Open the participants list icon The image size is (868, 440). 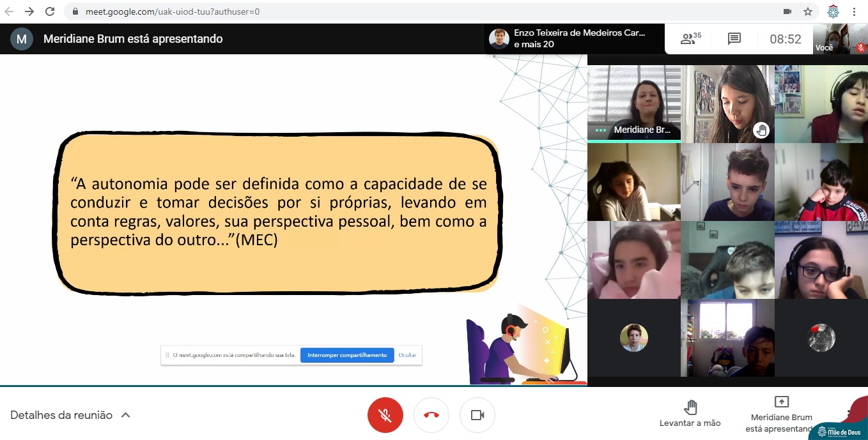point(690,39)
